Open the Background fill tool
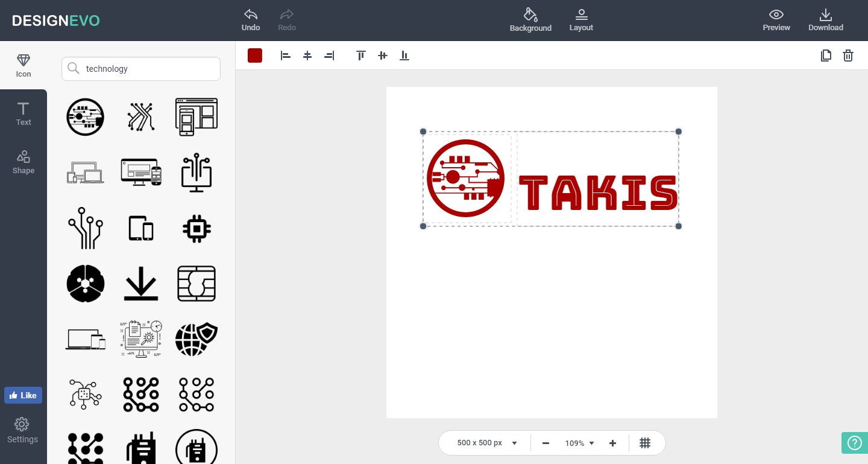868x464 pixels. click(x=530, y=14)
